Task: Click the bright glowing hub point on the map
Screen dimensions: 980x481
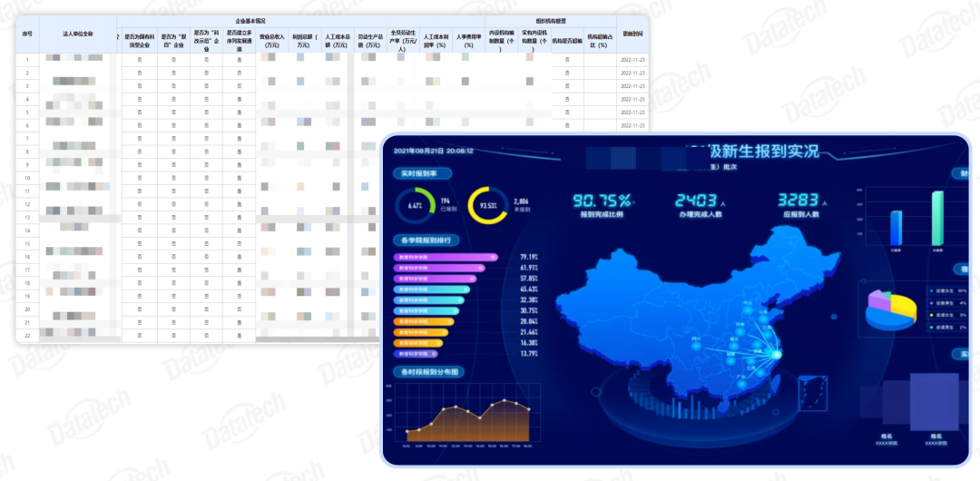Action: pos(777,355)
